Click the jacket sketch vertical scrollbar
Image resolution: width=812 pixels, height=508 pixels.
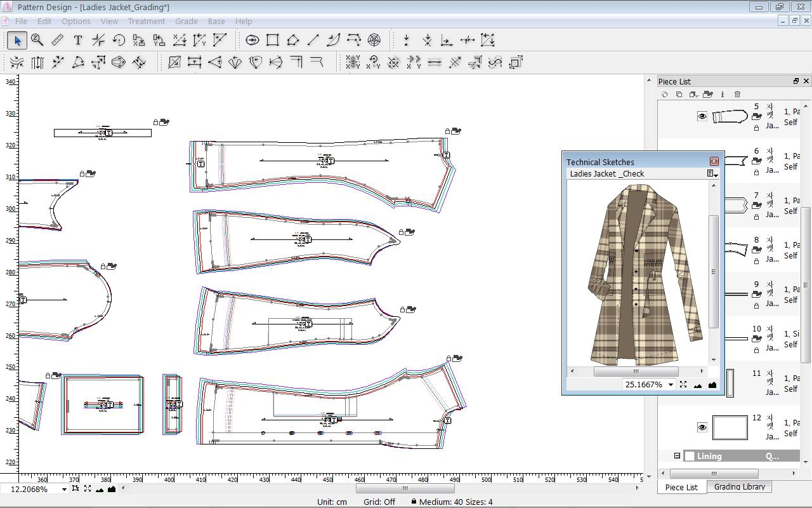point(714,272)
